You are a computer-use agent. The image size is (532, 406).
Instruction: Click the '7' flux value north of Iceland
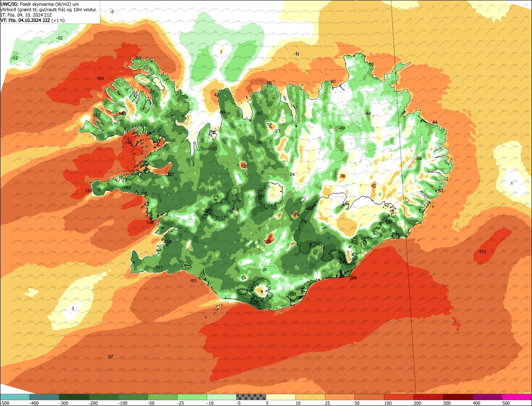point(221,52)
